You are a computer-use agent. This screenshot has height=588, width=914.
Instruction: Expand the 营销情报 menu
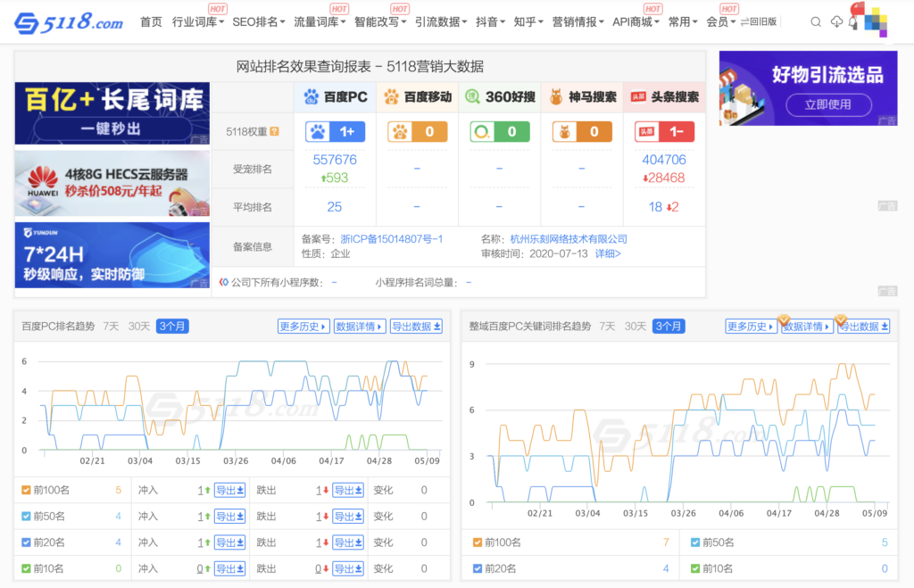point(577,22)
